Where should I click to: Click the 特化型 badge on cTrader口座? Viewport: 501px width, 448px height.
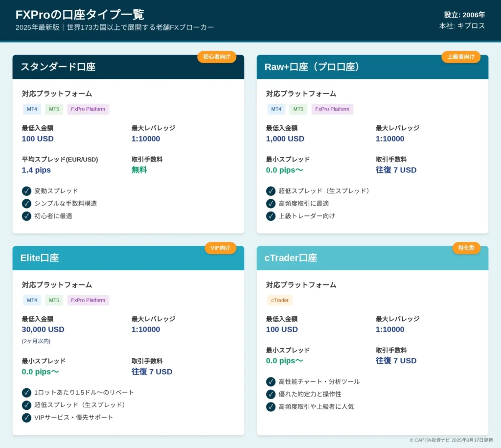pyautogui.click(x=466, y=248)
